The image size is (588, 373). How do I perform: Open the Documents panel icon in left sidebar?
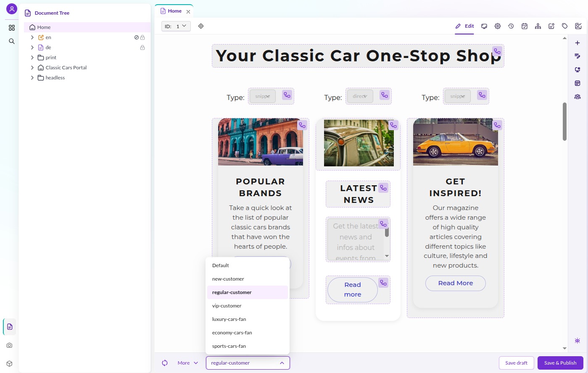tap(10, 327)
